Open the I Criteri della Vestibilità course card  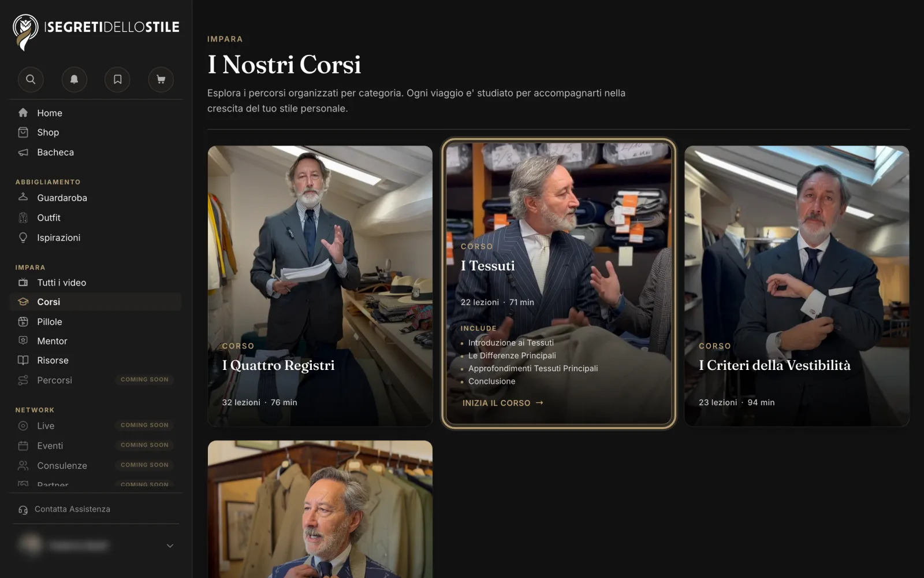[x=797, y=286]
